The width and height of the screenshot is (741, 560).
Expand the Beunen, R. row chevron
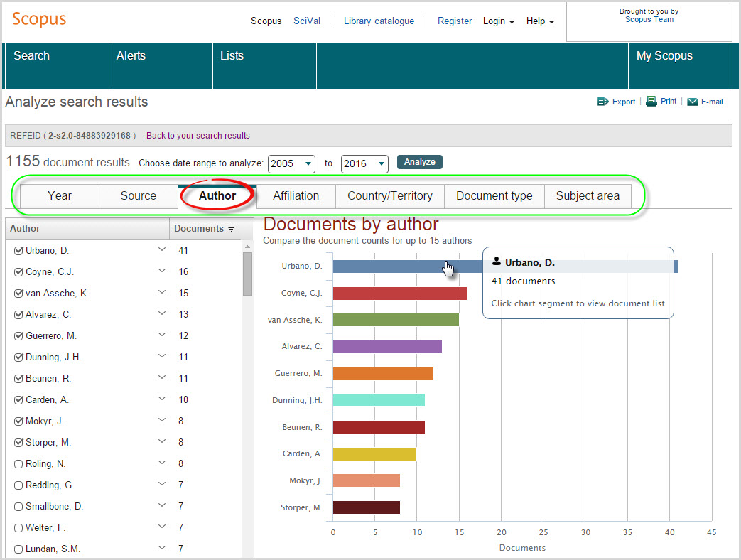[161, 377]
